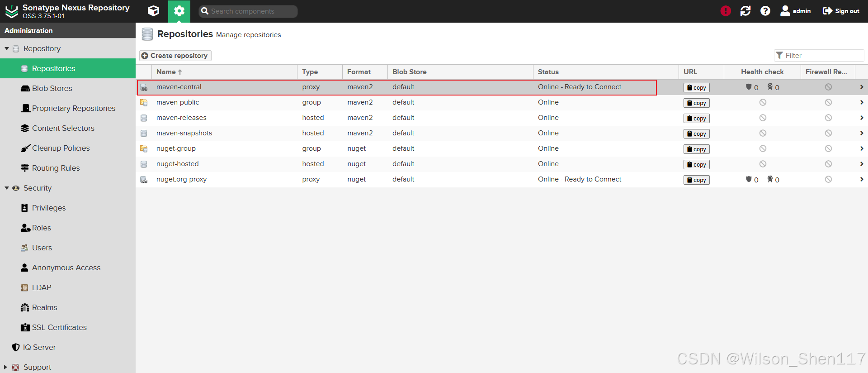The width and height of the screenshot is (868, 373).
Task: Copy URL of maven-releases repository
Action: (x=696, y=119)
